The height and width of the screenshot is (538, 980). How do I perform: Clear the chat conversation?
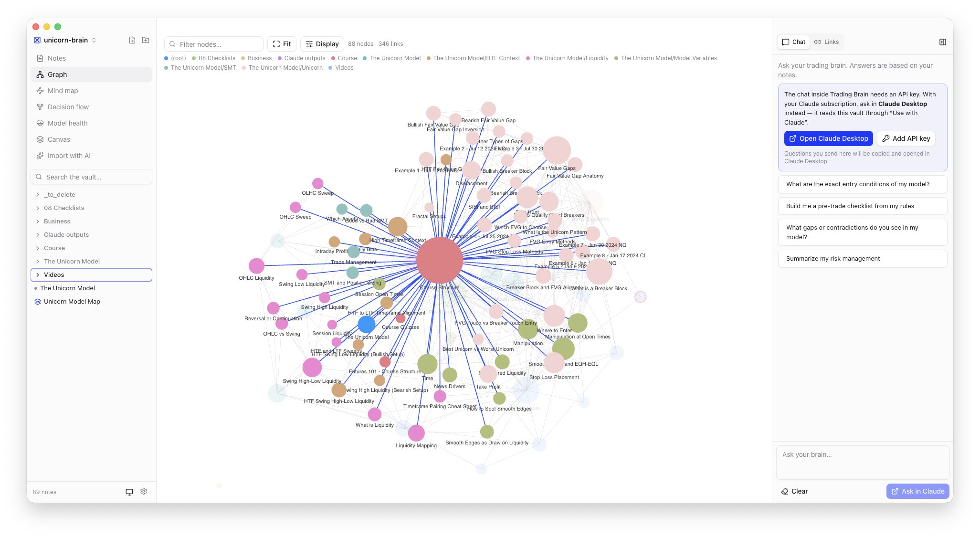(x=794, y=491)
